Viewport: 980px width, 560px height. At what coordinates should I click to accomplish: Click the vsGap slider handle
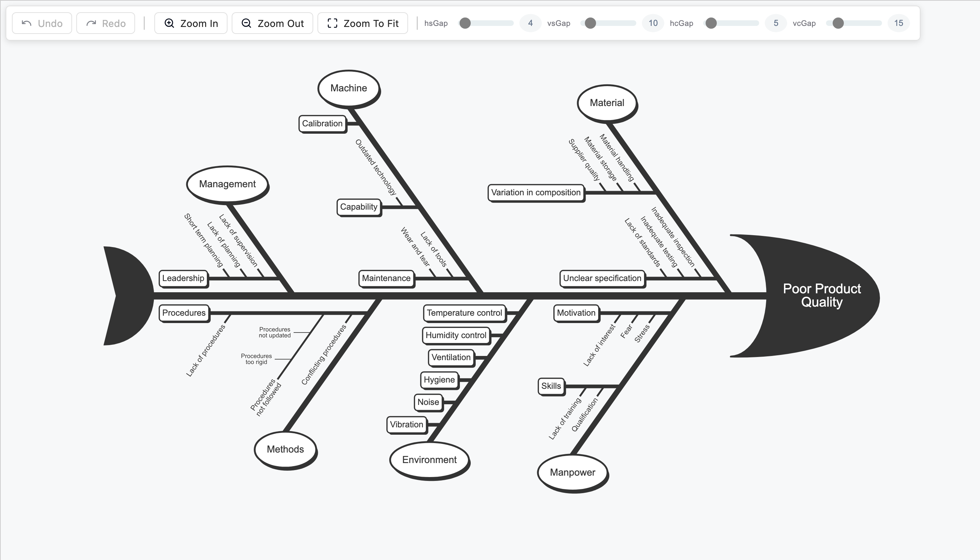click(590, 23)
